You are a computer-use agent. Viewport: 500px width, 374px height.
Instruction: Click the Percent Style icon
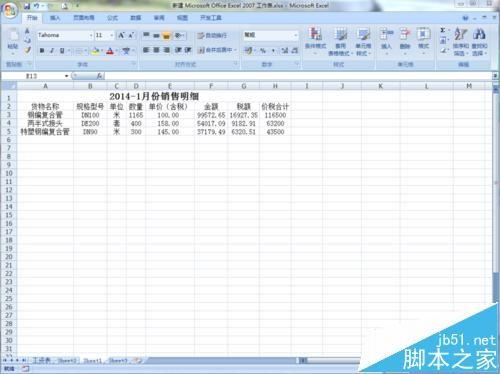click(263, 51)
